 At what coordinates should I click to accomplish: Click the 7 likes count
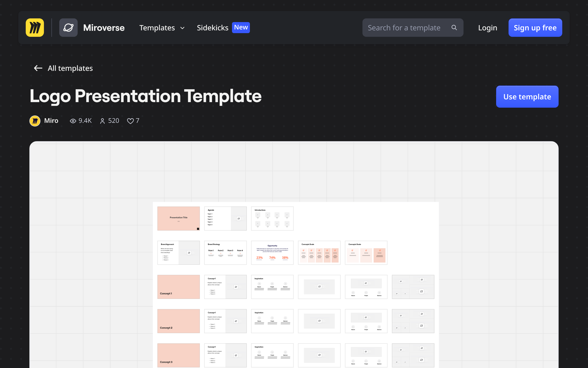138,121
